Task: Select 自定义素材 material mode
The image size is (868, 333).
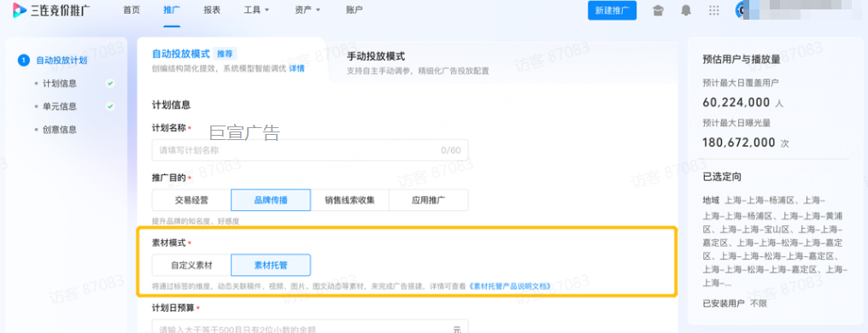Action: pos(191,265)
